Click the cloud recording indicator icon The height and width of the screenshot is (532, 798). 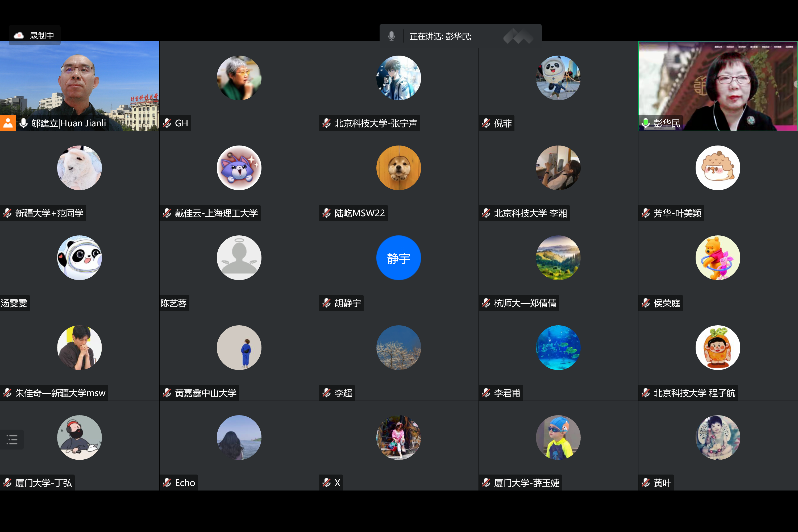coord(19,36)
